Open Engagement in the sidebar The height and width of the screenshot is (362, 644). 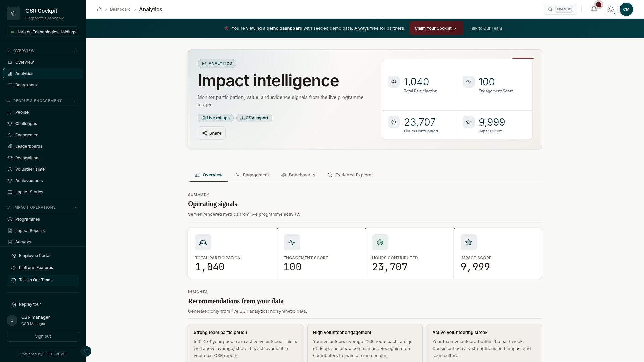tap(43, 135)
